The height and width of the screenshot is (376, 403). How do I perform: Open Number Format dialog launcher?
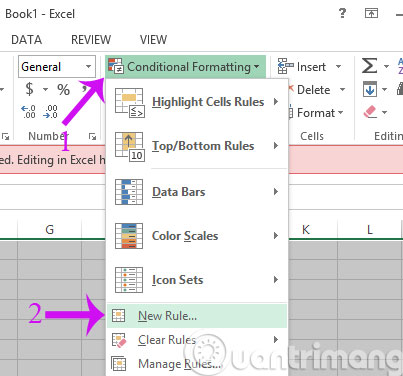pyautogui.click(x=92, y=136)
